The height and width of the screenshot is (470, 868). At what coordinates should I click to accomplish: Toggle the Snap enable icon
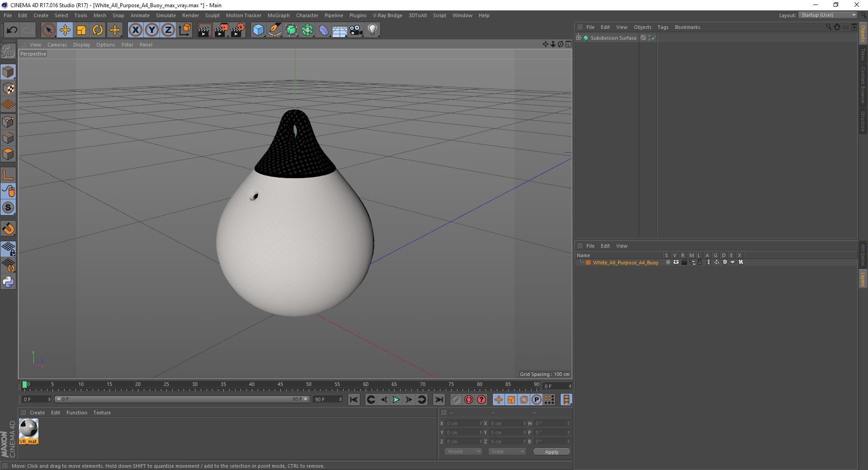pos(8,229)
